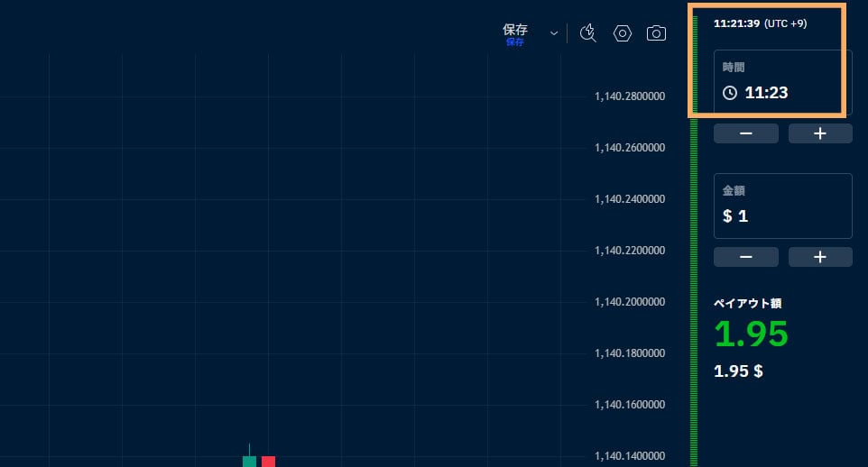Click the white 保存 save label

point(515,30)
